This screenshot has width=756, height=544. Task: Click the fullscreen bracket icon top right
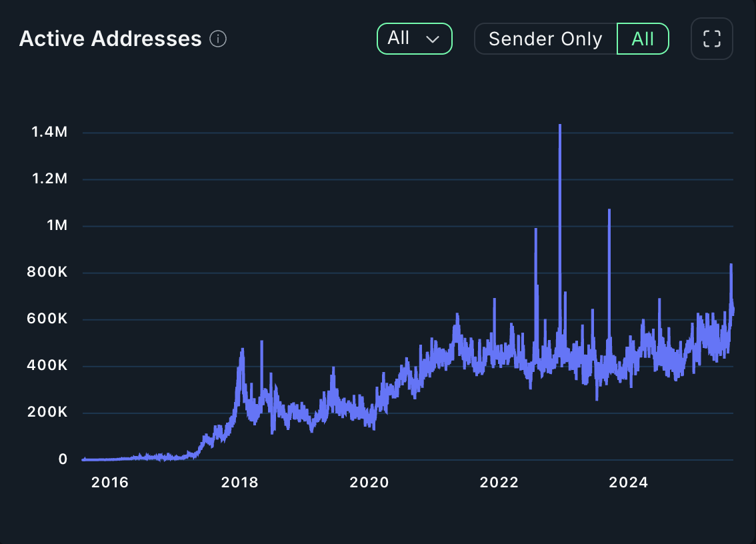[711, 39]
